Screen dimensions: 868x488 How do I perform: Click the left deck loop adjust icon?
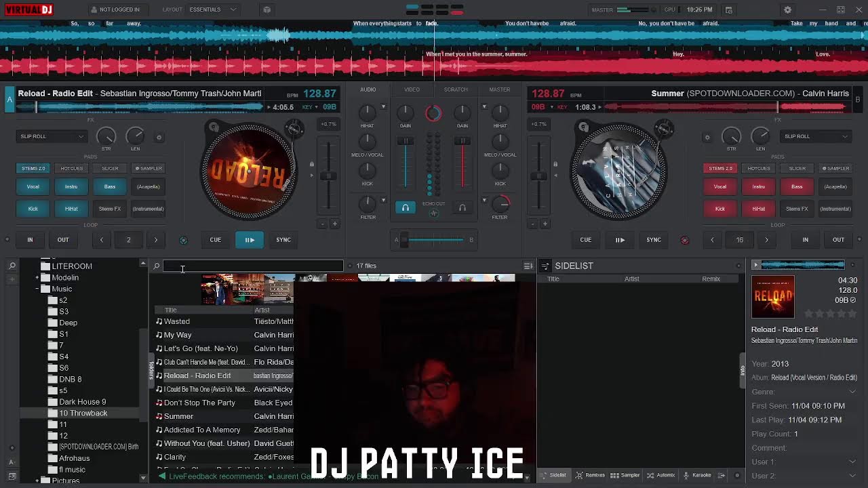[x=183, y=240]
